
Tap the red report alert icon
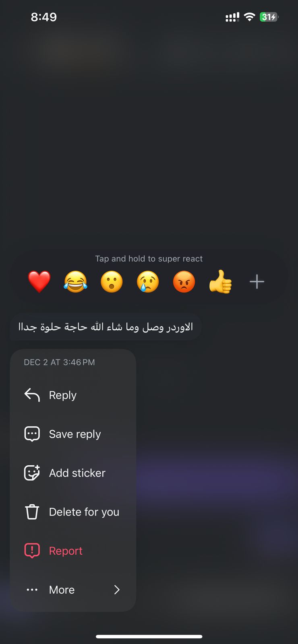[x=32, y=550]
